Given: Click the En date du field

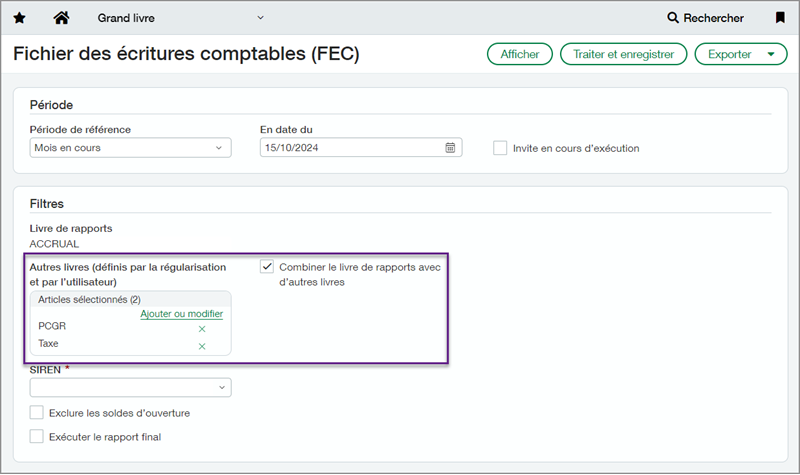Looking at the screenshot, I should pos(350,148).
